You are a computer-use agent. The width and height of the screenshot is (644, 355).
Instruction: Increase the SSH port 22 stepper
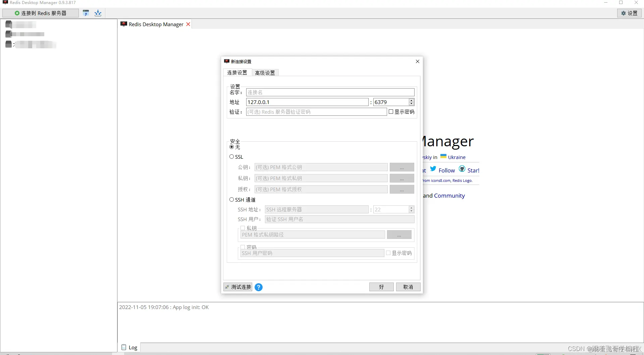coord(412,208)
